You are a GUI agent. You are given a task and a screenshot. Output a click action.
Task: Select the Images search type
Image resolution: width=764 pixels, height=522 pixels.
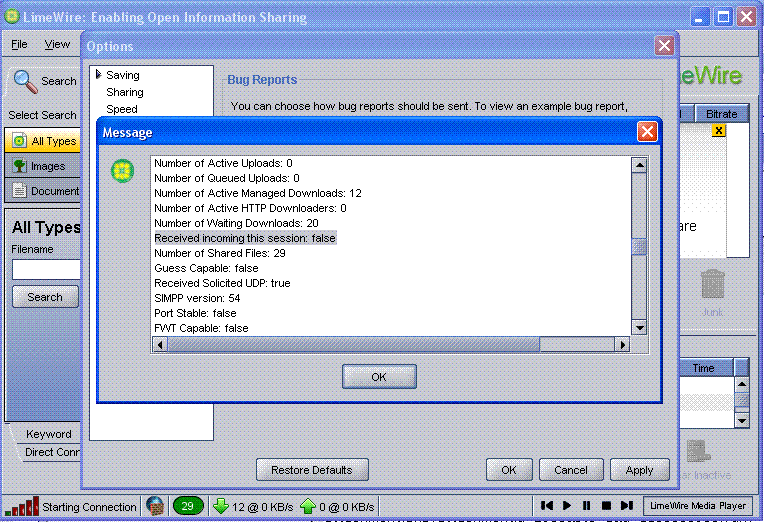[x=46, y=166]
